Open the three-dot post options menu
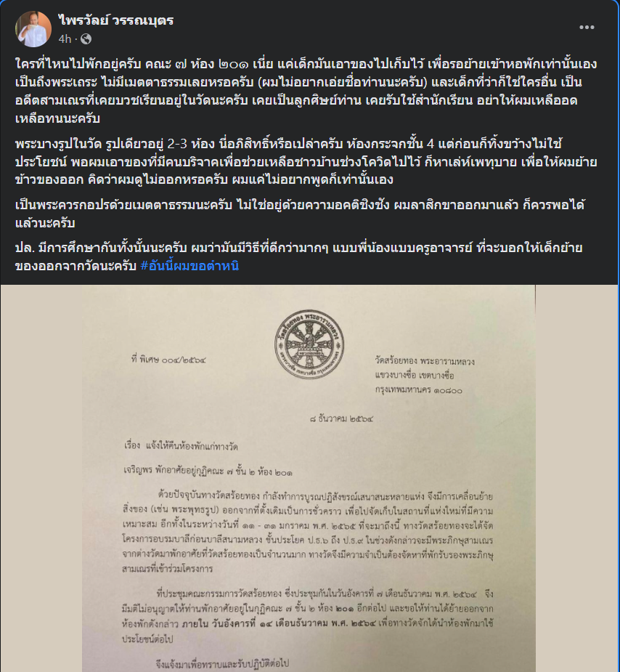The height and width of the screenshot is (672, 620). pyautogui.click(x=587, y=28)
